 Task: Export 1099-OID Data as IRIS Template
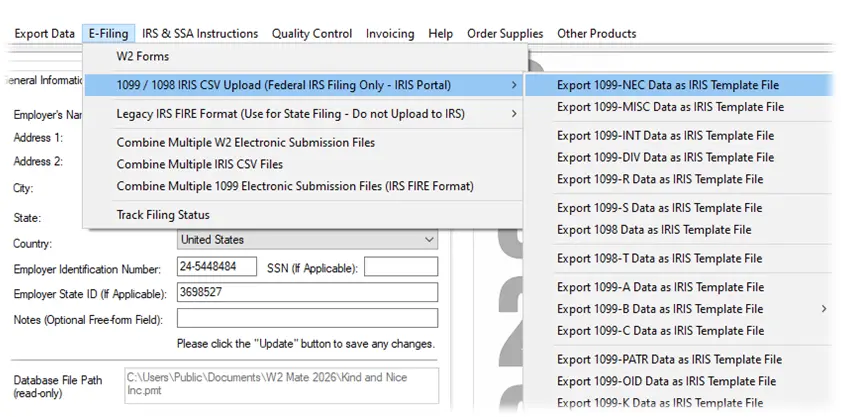(x=679, y=381)
